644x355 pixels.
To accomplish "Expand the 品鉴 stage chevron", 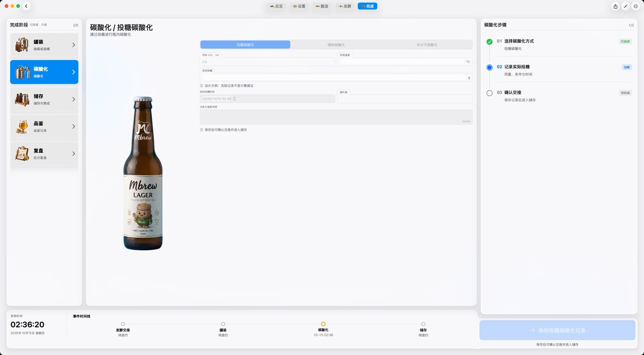I will 73,126.
